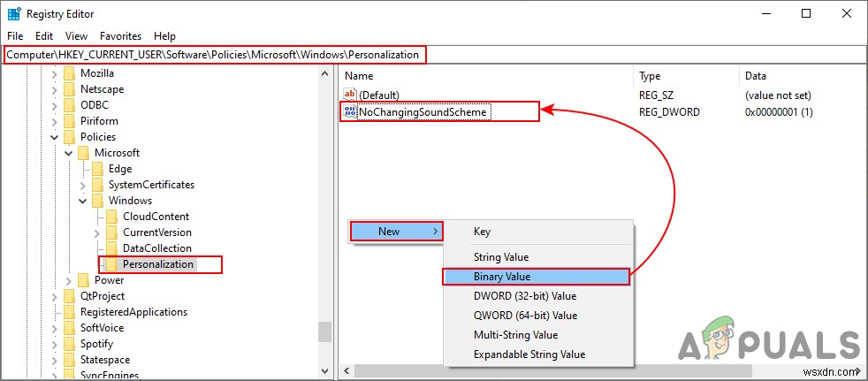The width and height of the screenshot is (868, 381).
Task: Open the View menu
Action: 76,36
